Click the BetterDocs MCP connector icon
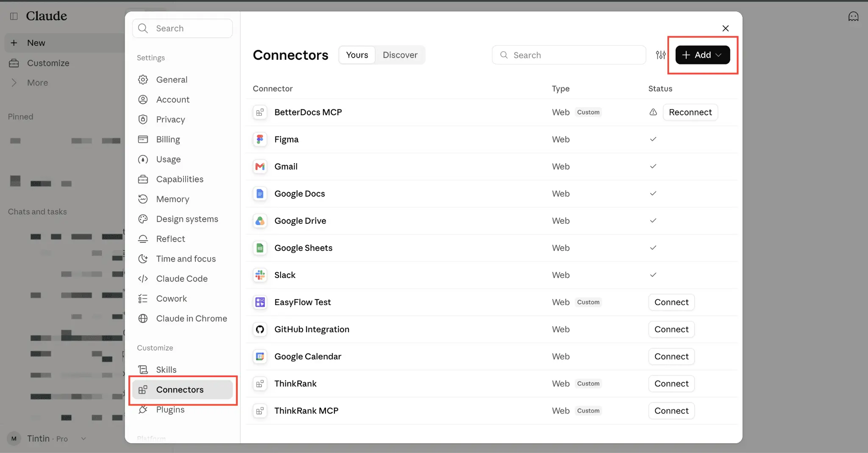This screenshot has width=868, height=453. click(260, 112)
